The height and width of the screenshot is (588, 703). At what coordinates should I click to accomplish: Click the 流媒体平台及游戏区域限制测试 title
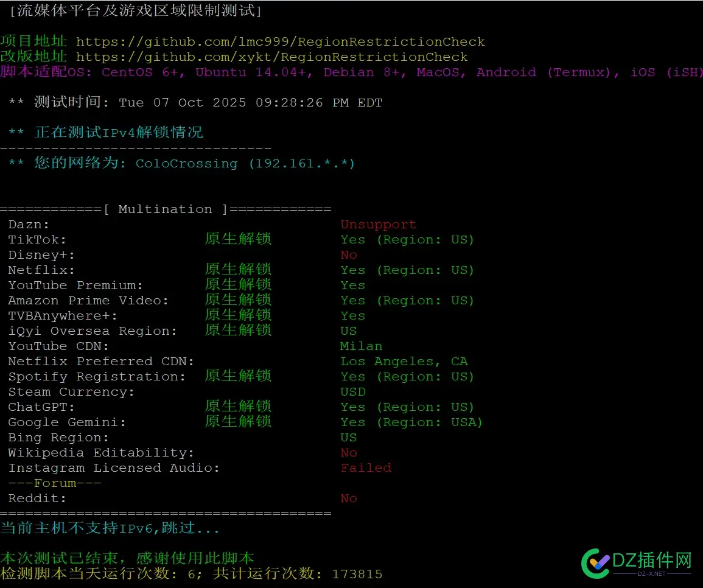tap(135, 10)
